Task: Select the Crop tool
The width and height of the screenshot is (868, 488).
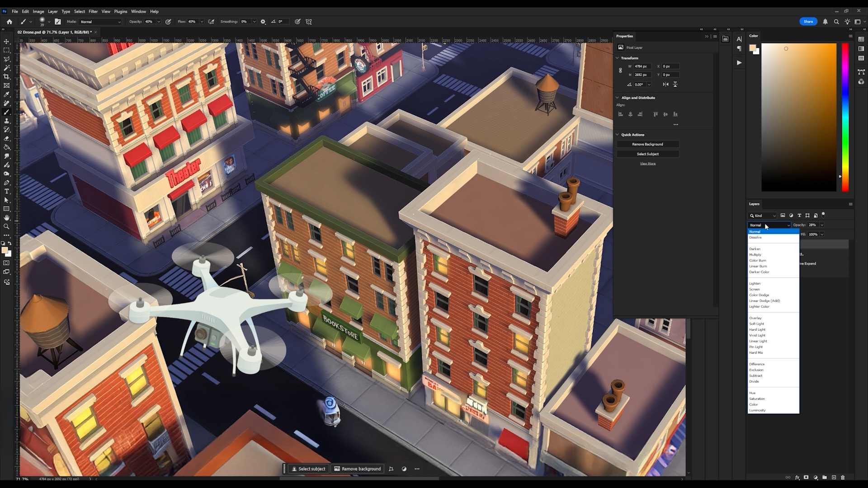Action: (x=7, y=77)
